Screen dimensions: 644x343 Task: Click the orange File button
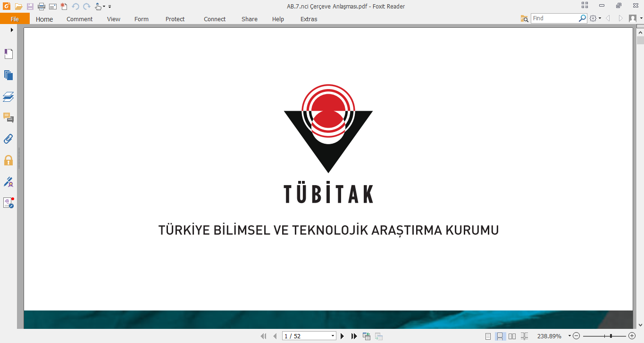pyautogui.click(x=15, y=19)
